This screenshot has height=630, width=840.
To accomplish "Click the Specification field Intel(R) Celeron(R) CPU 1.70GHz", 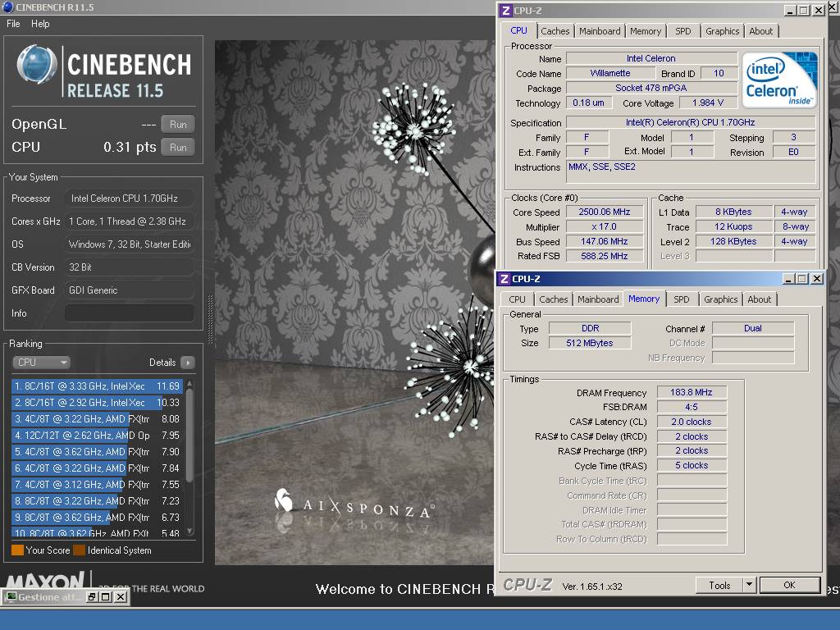I will pos(691,122).
